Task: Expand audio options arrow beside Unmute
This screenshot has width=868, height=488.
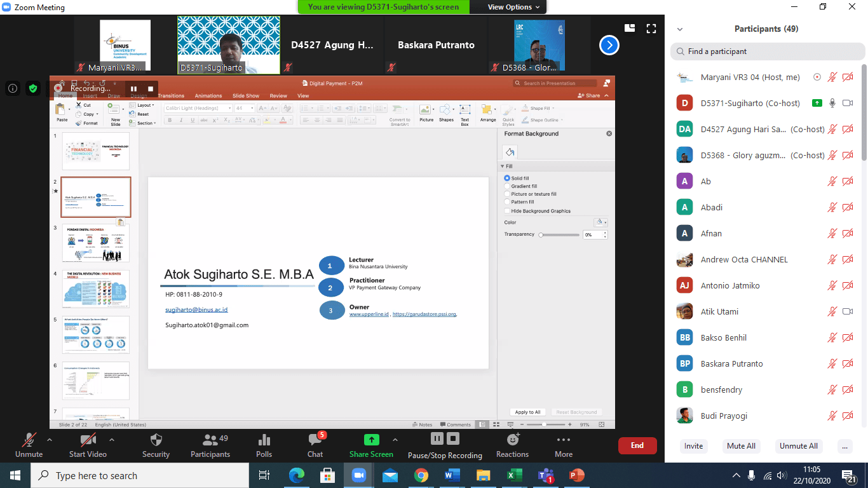Action: [50, 440]
